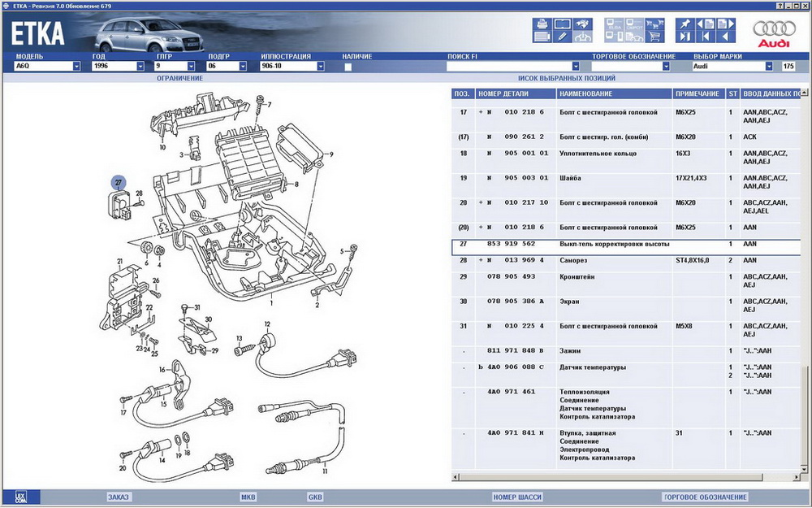The width and height of the screenshot is (812, 508).
Task: Click the ПОИСК FI input field
Action: click(509, 67)
